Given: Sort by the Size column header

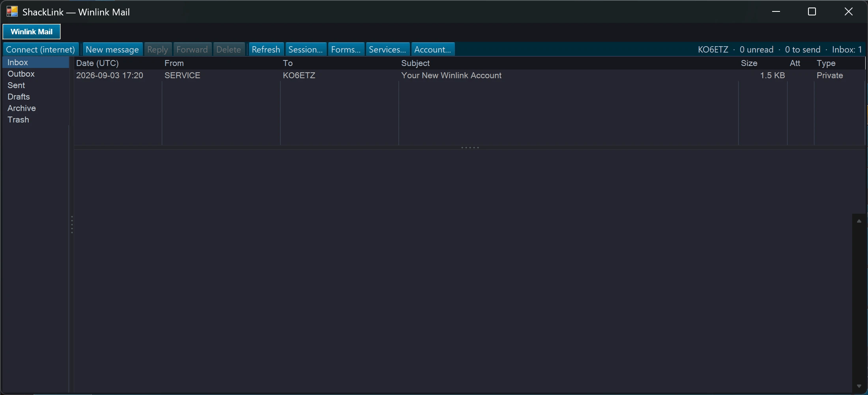Looking at the screenshot, I should coord(763,63).
